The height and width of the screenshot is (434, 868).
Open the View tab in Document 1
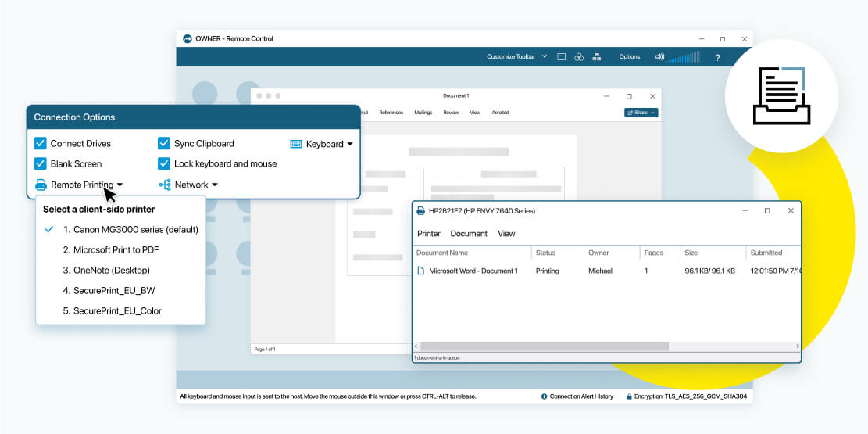[475, 113]
